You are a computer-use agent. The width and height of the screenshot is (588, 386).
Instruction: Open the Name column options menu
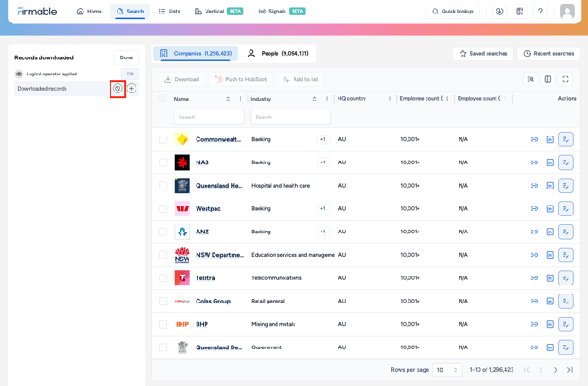click(240, 99)
